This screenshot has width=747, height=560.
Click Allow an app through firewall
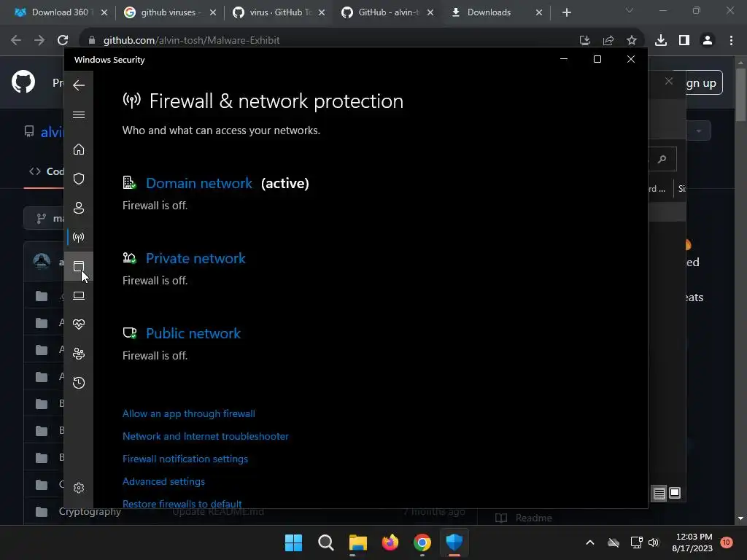[x=188, y=413]
